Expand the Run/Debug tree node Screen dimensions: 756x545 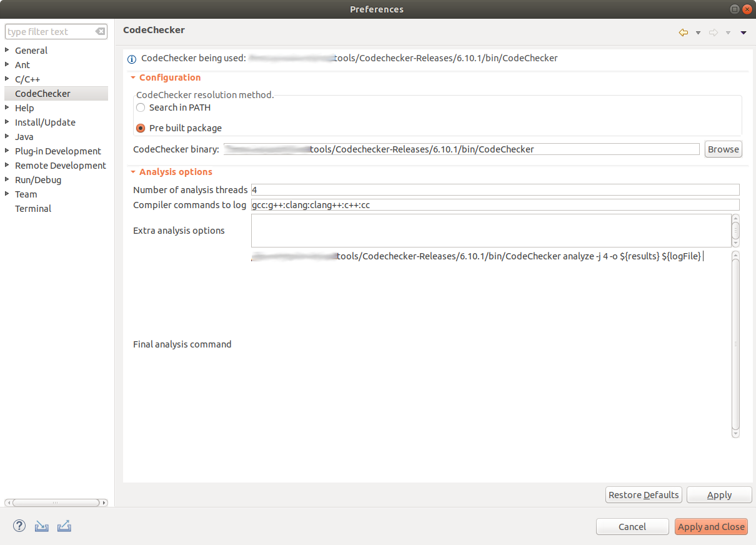[x=7, y=179]
